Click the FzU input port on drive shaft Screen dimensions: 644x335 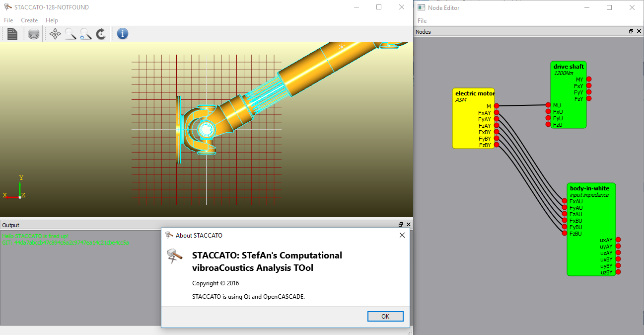[x=548, y=124]
